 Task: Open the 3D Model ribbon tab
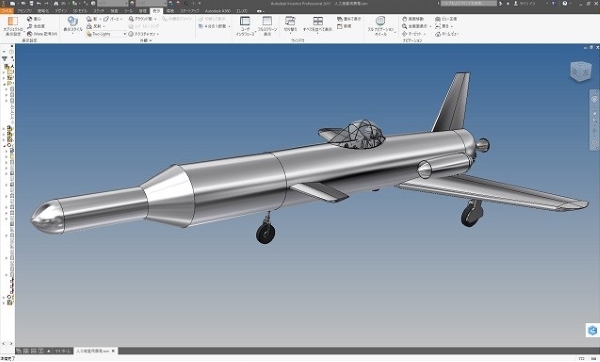[x=80, y=11]
